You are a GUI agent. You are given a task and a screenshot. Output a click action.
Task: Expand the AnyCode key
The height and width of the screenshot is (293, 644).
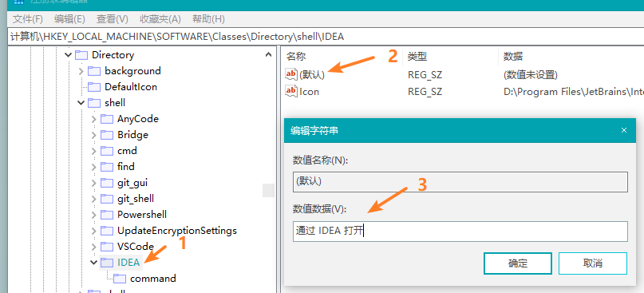93,119
